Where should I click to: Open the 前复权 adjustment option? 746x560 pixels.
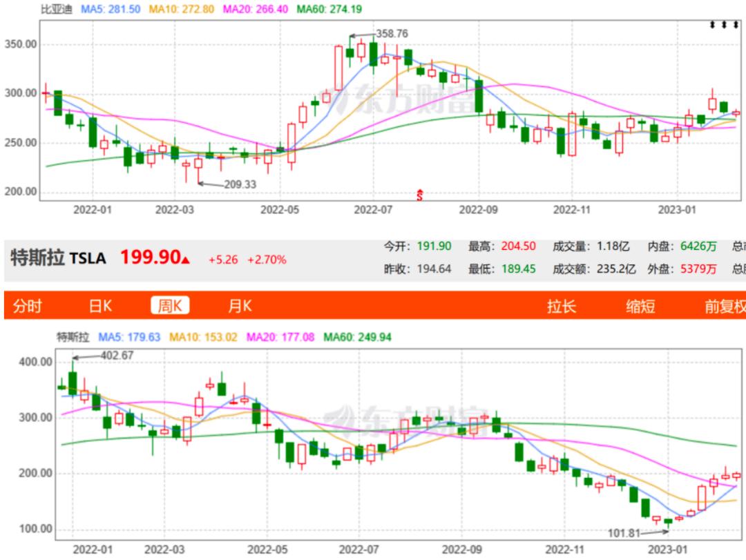(725, 306)
